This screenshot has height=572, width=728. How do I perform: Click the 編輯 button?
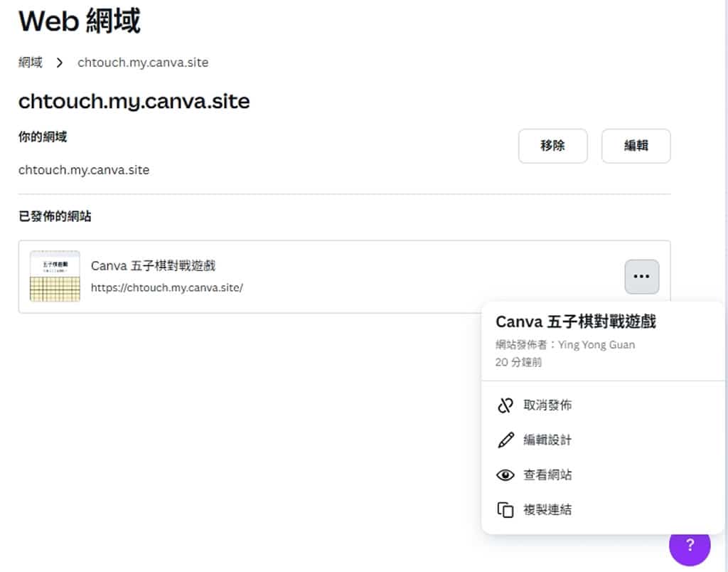pos(636,146)
